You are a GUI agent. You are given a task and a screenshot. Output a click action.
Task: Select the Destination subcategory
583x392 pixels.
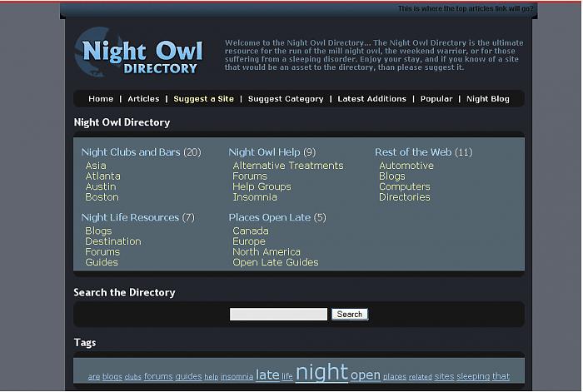[x=113, y=241]
